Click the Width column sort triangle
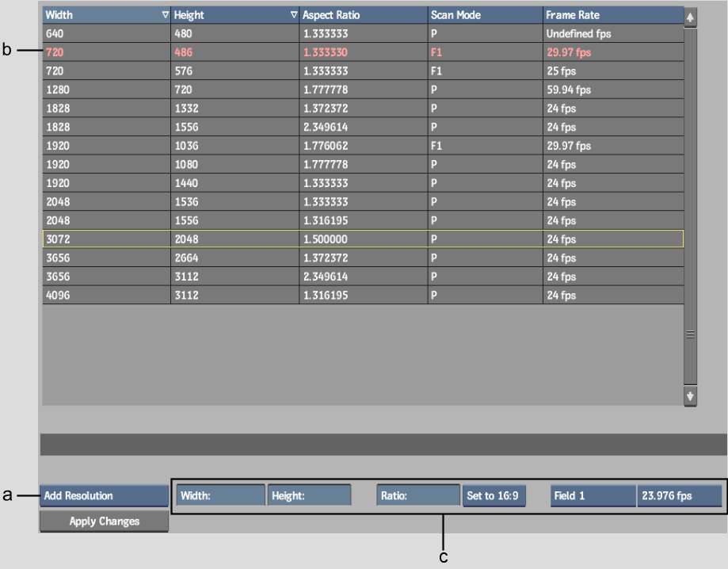Viewport: 728px width, 569px height. (x=165, y=15)
